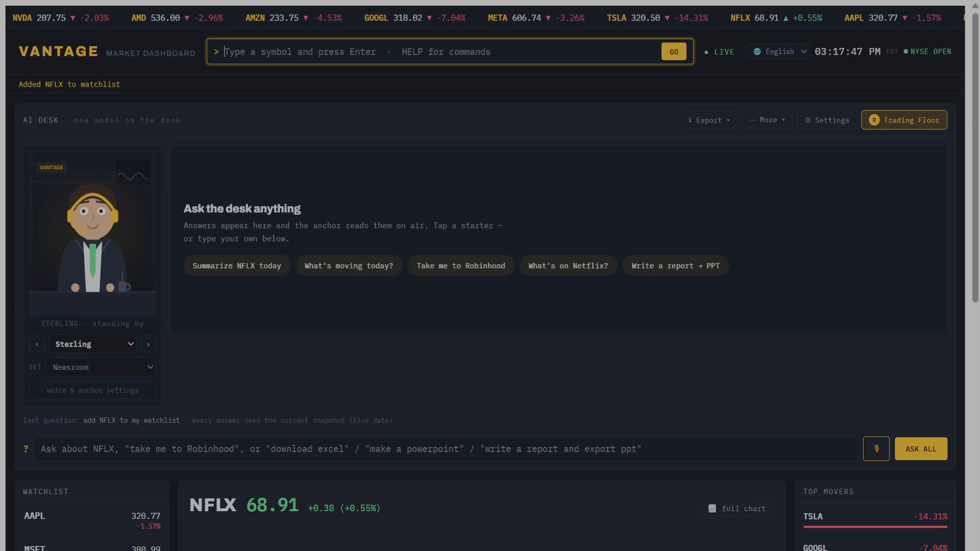Click the TOP MOVERS panel heading
The image size is (980, 551).
[x=828, y=491]
